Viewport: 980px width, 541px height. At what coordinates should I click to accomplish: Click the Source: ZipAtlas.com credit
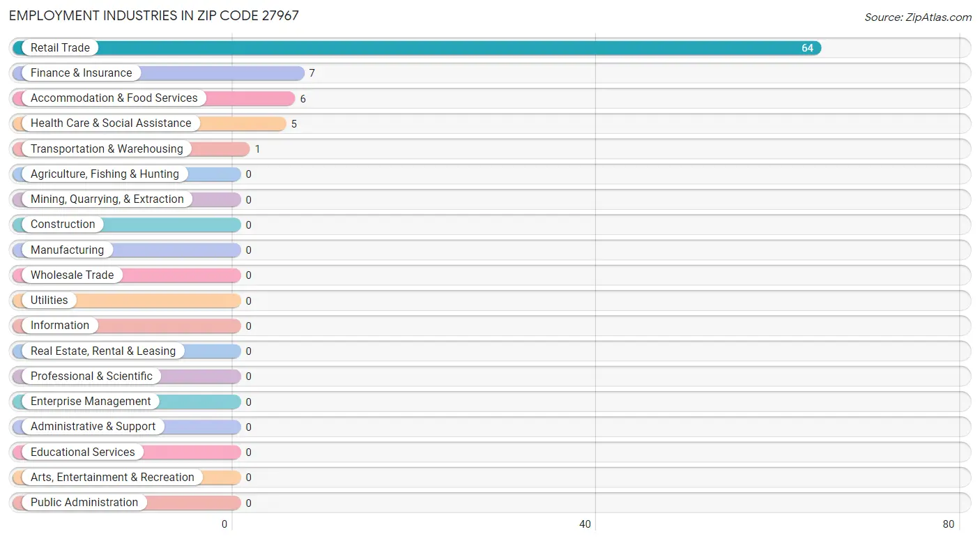point(918,17)
